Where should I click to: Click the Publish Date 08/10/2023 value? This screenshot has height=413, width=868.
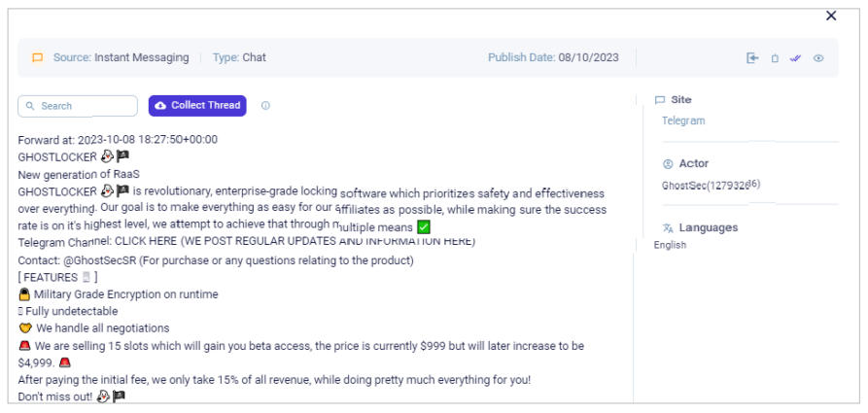pyautogui.click(x=588, y=57)
